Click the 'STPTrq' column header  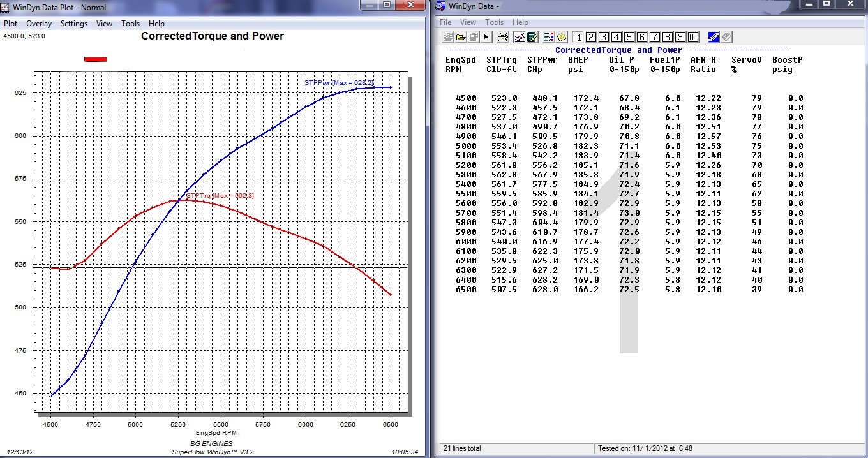tap(502, 60)
